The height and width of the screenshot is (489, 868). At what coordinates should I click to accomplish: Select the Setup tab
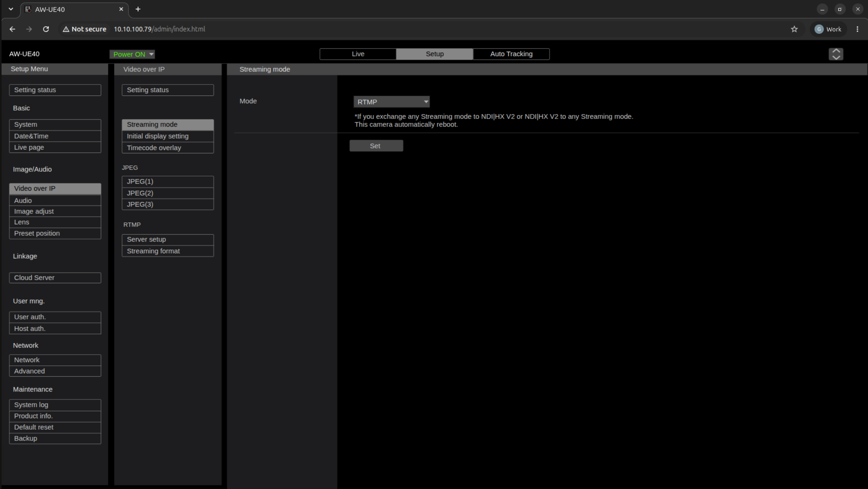(435, 54)
